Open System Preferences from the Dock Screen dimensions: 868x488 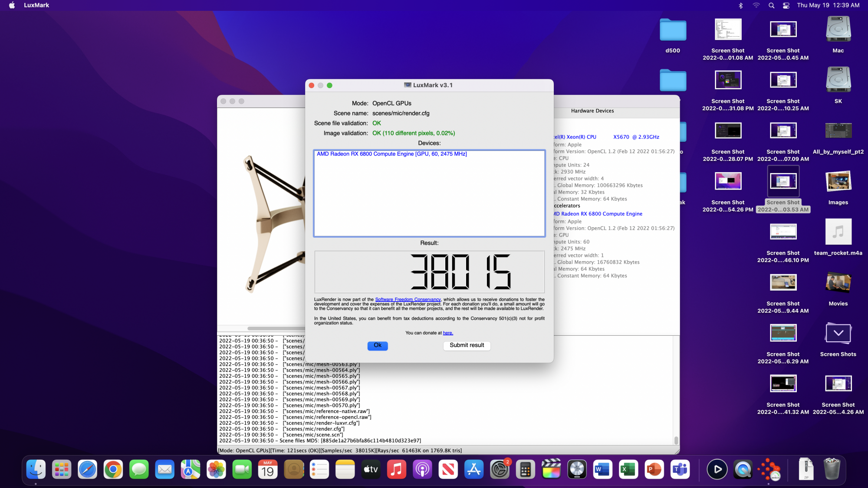pyautogui.click(x=500, y=469)
